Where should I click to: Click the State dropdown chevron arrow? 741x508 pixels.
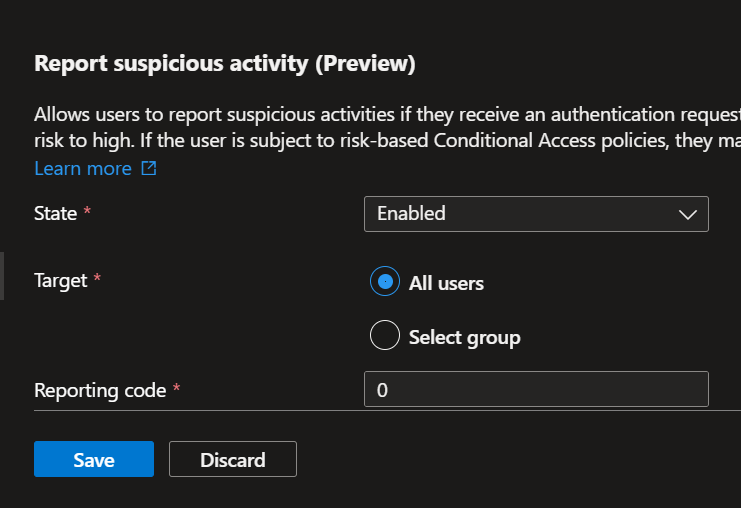tap(687, 214)
